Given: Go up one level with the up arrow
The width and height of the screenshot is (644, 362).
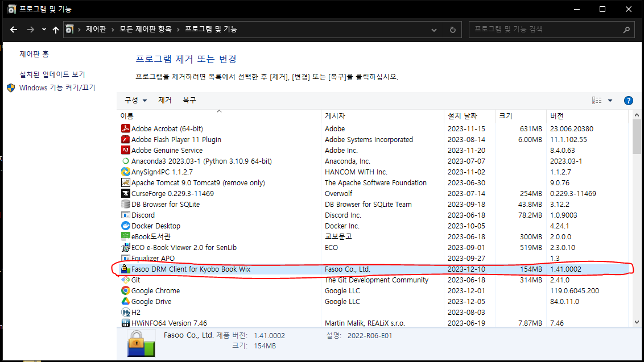Looking at the screenshot, I should point(56,30).
